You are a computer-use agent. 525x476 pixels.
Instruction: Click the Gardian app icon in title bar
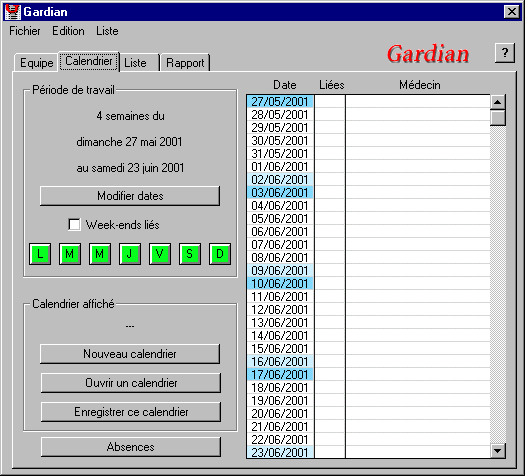click(x=13, y=12)
